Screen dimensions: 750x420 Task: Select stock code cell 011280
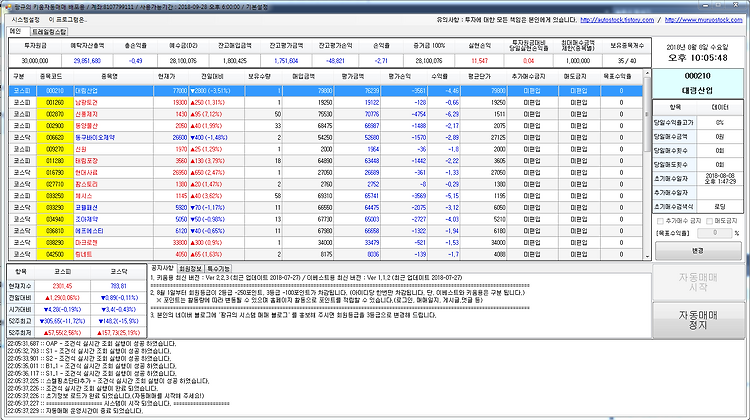point(55,161)
